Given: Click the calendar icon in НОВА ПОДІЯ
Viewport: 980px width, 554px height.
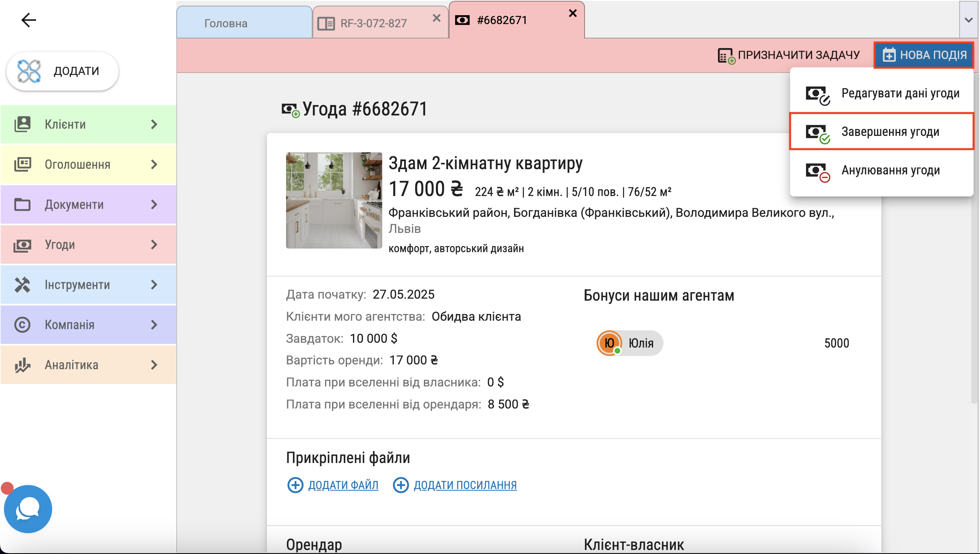Looking at the screenshot, I should pyautogui.click(x=889, y=55).
